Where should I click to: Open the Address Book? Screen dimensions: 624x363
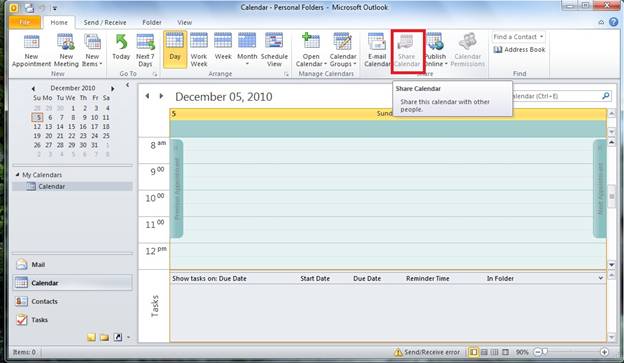pyautogui.click(x=519, y=50)
